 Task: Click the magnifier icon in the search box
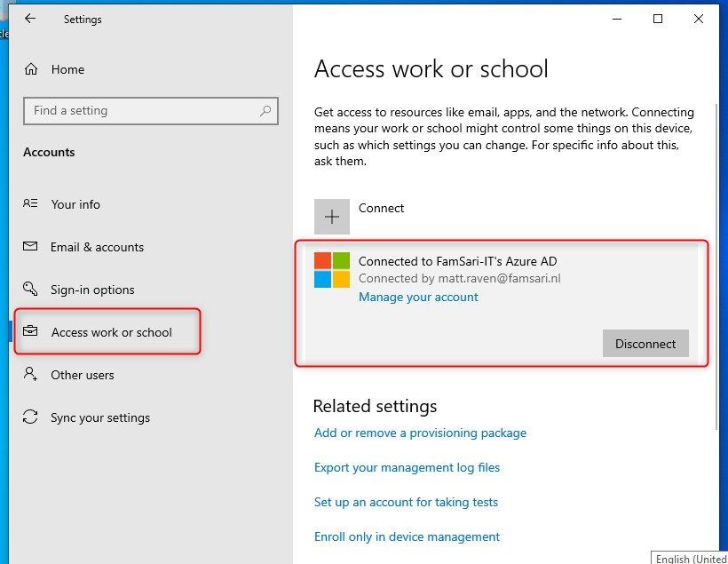click(265, 110)
